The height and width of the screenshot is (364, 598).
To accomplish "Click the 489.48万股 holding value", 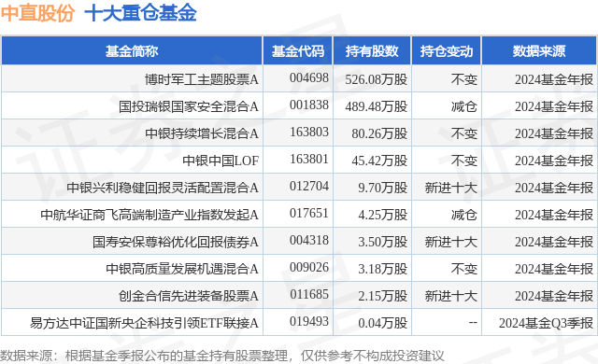I will tap(376, 106).
